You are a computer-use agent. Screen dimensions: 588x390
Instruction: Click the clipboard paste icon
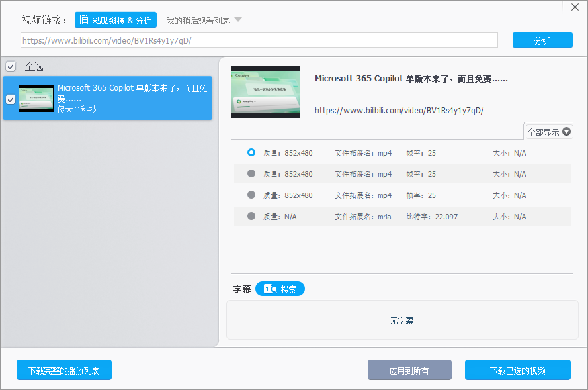84,19
